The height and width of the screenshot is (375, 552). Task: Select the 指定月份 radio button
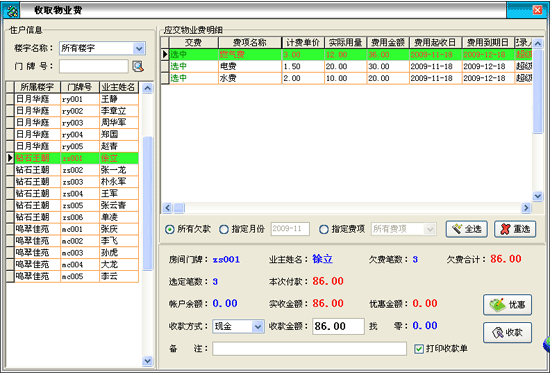tap(224, 230)
